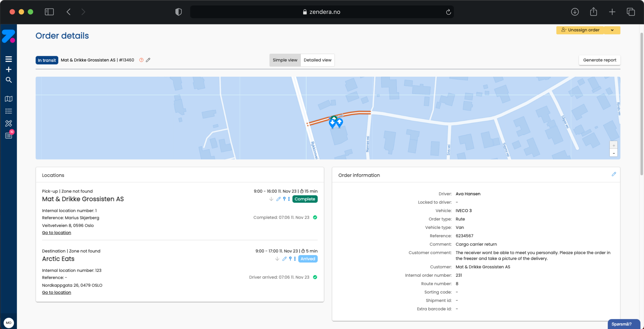Click the plus icon in sidebar
Viewport: 644px width, 329px height.
coord(9,70)
